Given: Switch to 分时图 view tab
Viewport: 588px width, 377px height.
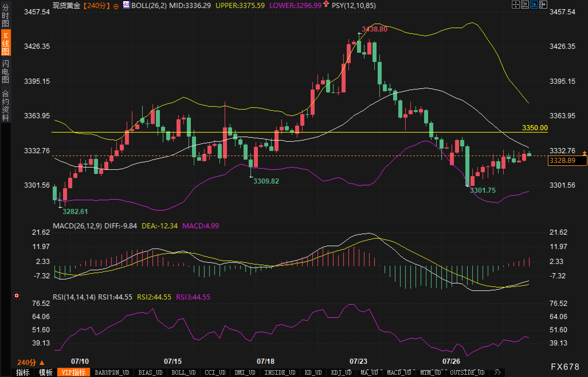Looking at the screenshot, I should tap(5, 15).
